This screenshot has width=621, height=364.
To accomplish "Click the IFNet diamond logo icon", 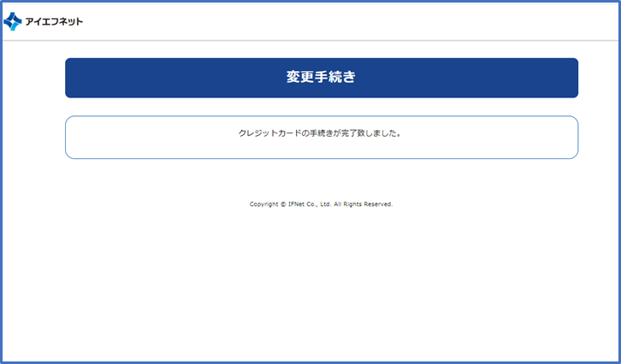I will tap(13, 21).
